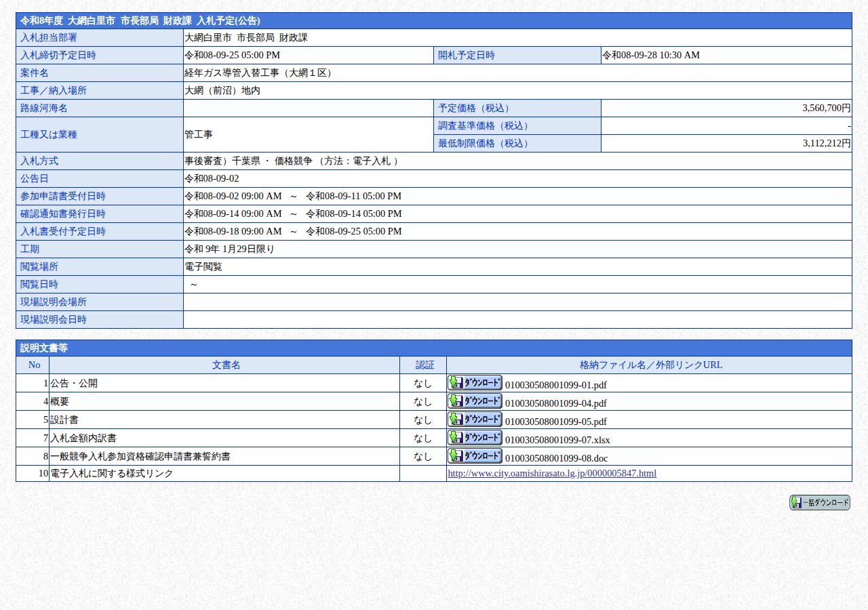Click the 確認通知書発行日時 date range value
The image size is (868, 610).
click(x=293, y=213)
